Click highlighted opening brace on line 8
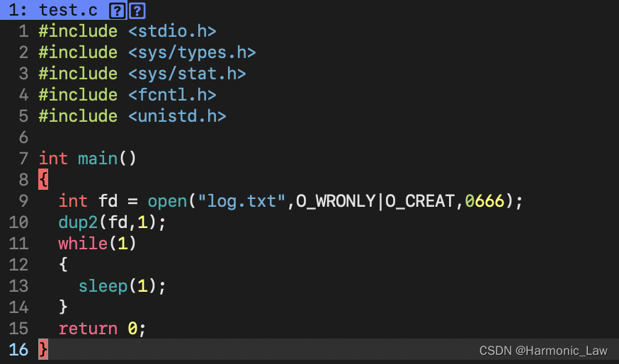Screen dimensions: 619x364 click(x=43, y=180)
